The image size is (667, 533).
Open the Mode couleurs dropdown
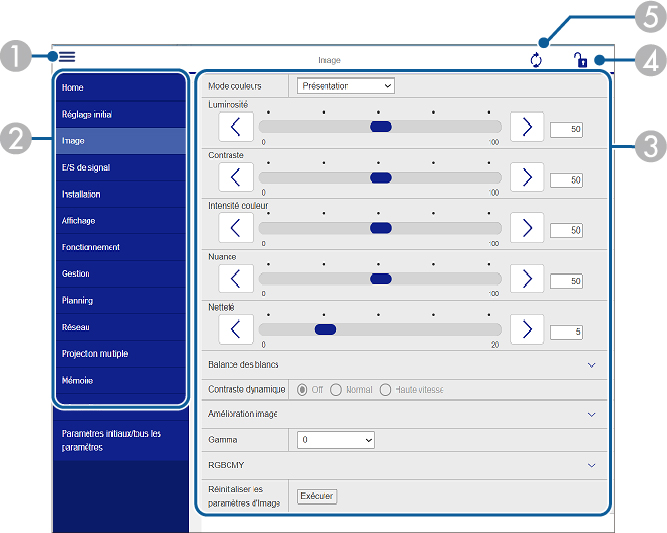pos(345,86)
